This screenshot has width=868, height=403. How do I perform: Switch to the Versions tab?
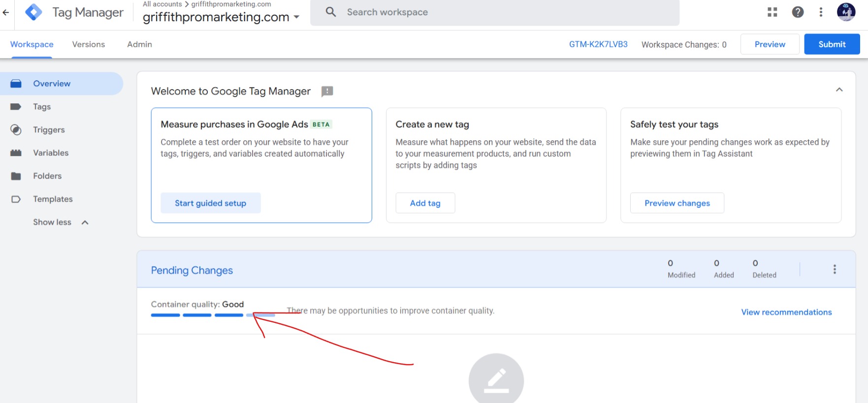point(89,44)
